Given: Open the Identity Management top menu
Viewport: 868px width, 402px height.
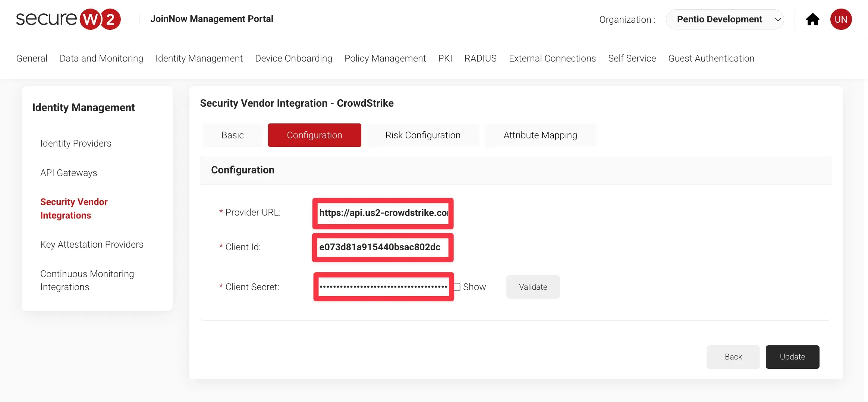Looking at the screenshot, I should click(x=199, y=59).
